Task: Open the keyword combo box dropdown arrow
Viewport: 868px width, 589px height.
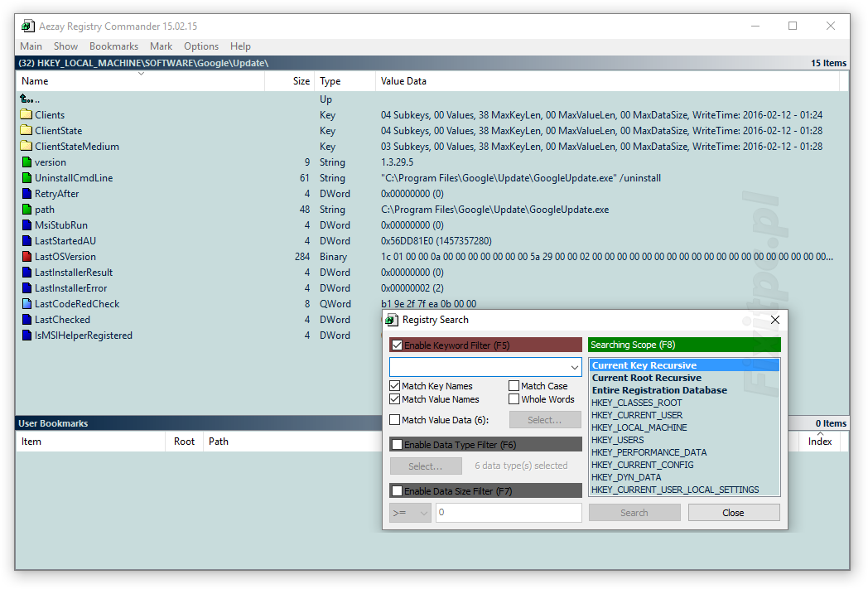Action: tap(575, 367)
